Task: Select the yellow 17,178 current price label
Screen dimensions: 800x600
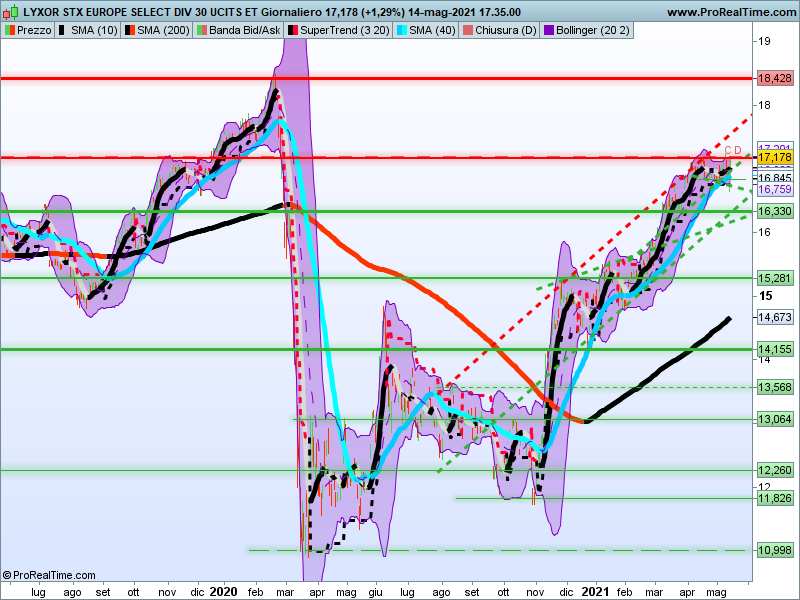Action: click(x=775, y=157)
